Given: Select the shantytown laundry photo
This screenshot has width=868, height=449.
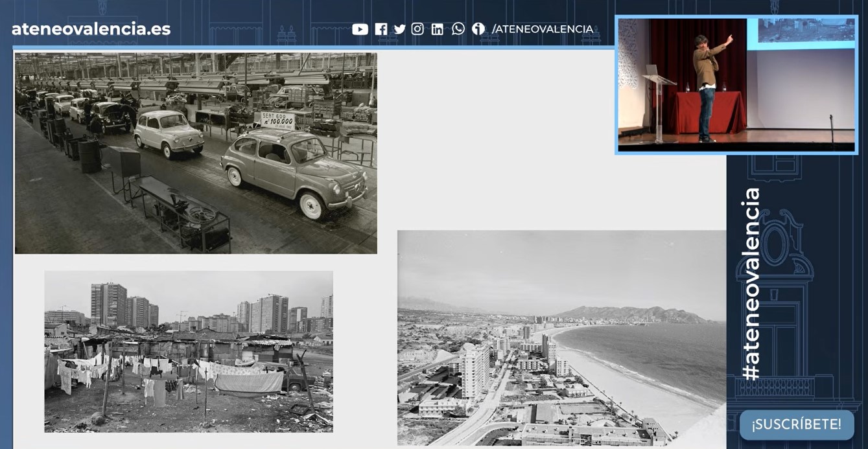Looking at the screenshot, I should (189, 351).
